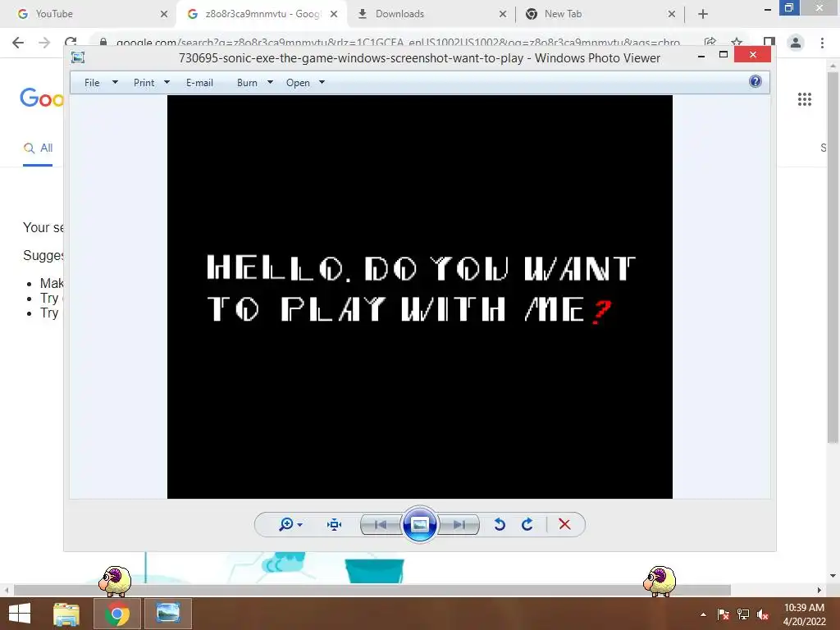Delete the picture with red X
This screenshot has width=840, height=630.
[x=564, y=524]
